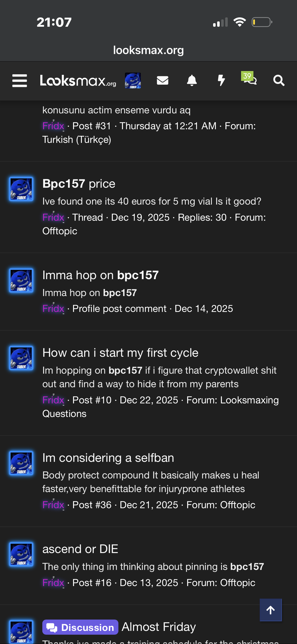Tap the looksmax.org browser address bar
Viewport: 297px width, 644px height.
point(148,50)
